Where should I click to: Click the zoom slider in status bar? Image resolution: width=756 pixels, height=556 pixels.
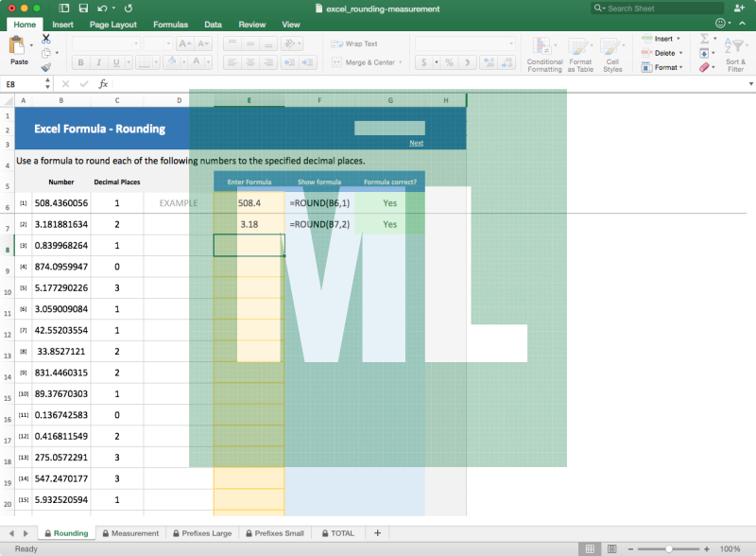[x=669, y=548]
